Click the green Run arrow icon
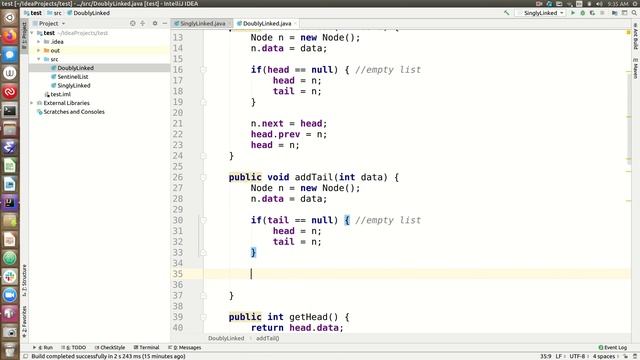Image resolution: width=640 pixels, height=360 pixels. [x=573, y=13]
